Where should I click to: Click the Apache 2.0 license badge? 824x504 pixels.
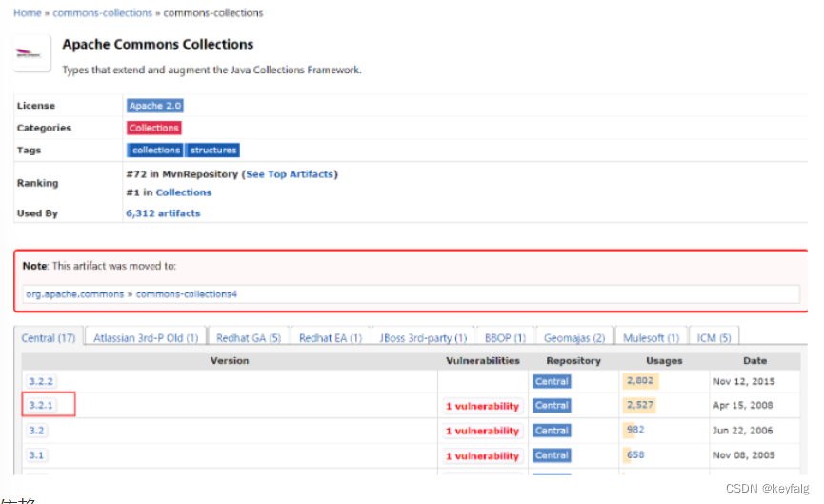coord(155,106)
